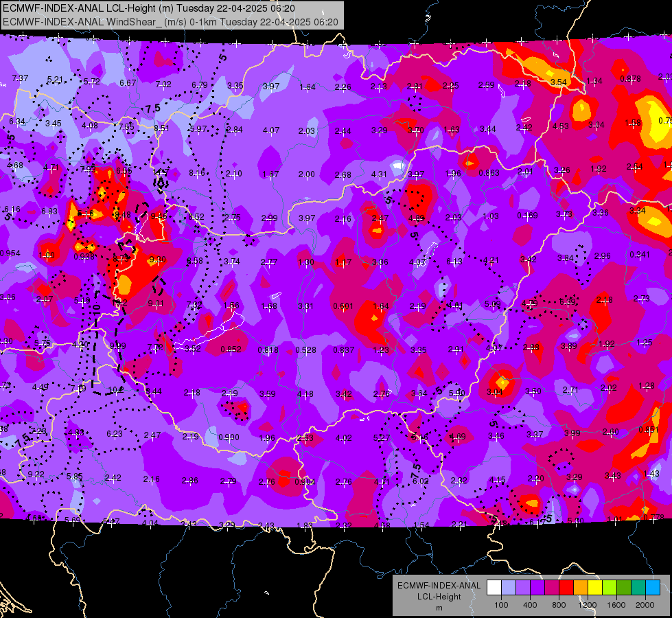This screenshot has width=672, height=618.
Task: Click the pale lavender legend swatch
Action: pos(508,588)
